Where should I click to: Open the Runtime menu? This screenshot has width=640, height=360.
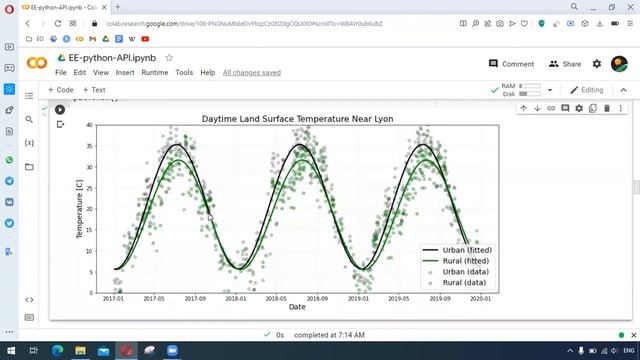(155, 73)
